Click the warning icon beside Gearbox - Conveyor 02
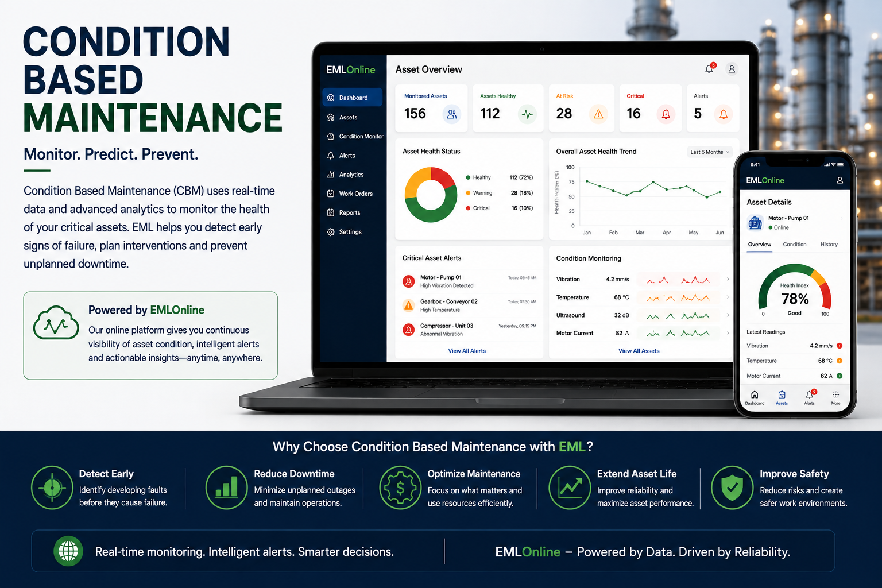The height and width of the screenshot is (588, 882). (409, 305)
